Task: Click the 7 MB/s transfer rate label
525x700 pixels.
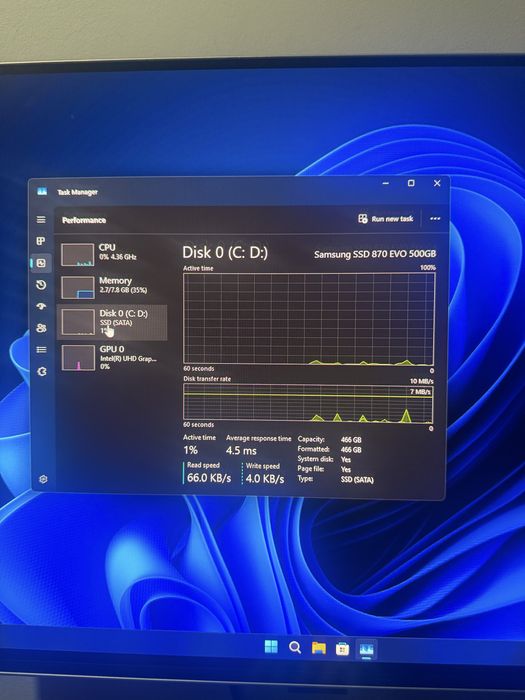Action: [420, 392]
